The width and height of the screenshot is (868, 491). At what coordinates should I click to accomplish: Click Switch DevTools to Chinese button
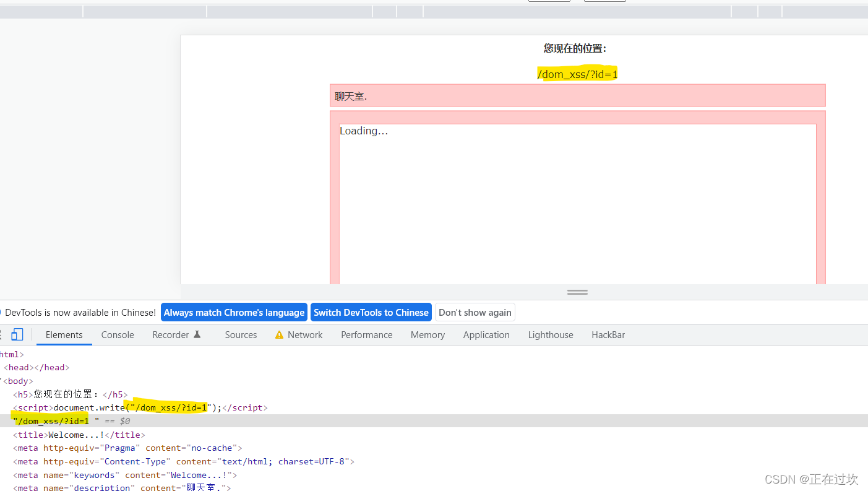click(x=371, y=313)
